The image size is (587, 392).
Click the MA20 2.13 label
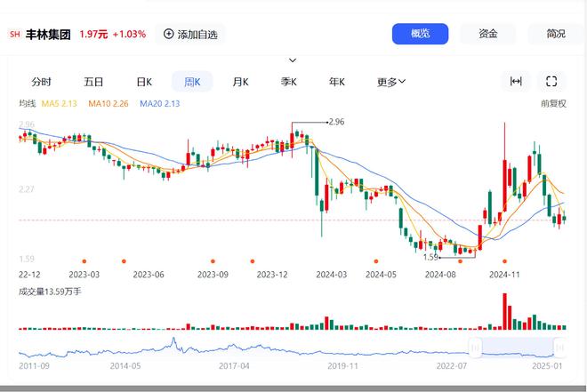tap(160, 104)
